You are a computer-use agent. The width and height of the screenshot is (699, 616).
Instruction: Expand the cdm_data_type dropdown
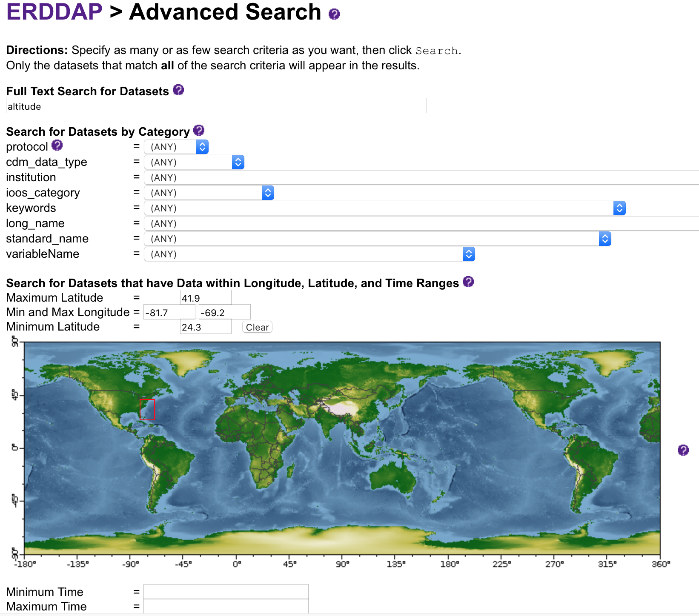coord(194,163)
